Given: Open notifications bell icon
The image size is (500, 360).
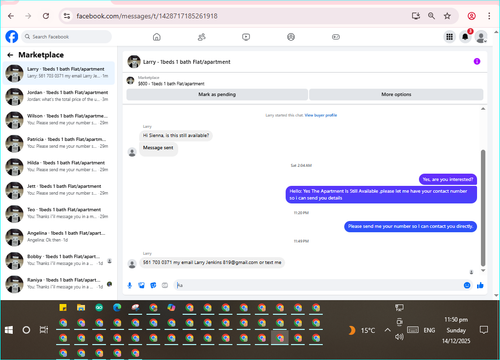Looking at the screenshot, I should (x=465, y=37).
